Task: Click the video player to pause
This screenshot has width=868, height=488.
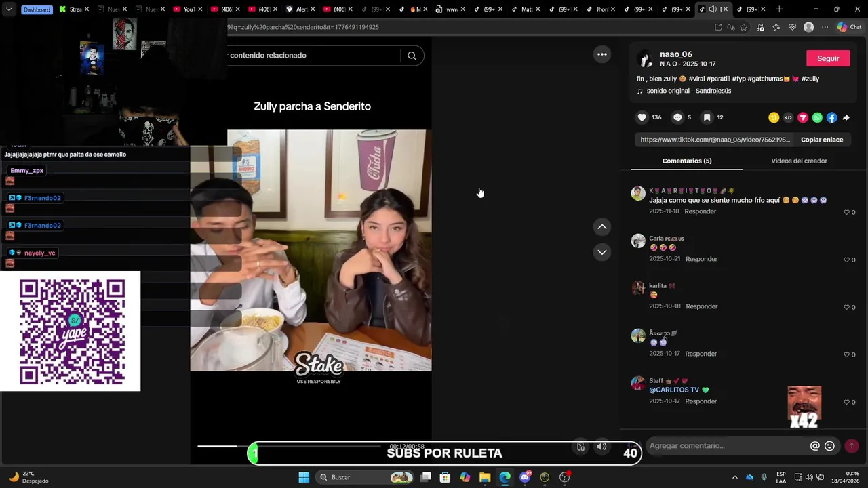Action: 311,250
